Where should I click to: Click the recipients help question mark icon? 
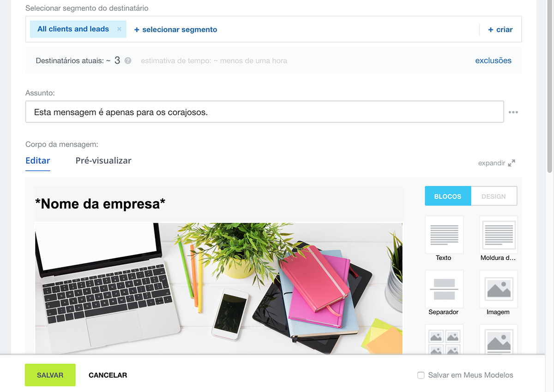(128, 61)
